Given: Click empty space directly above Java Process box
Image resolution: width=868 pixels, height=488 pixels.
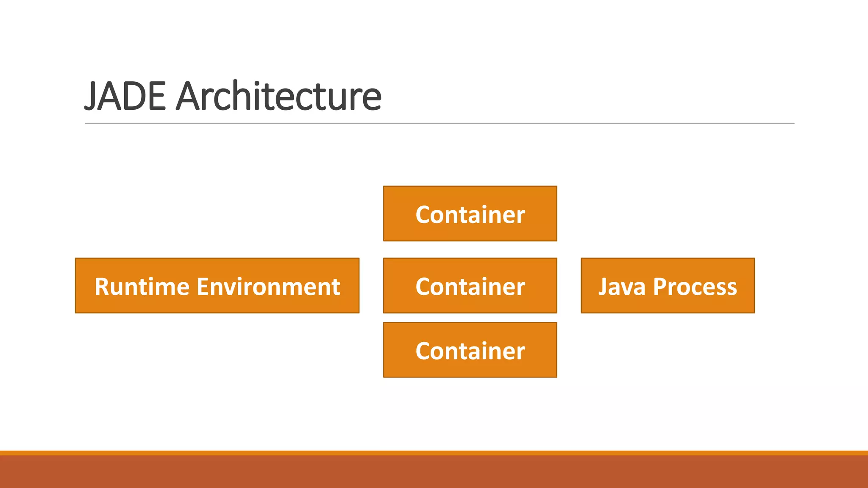Looking at the screenshot, I should click(x=668, y=220).
